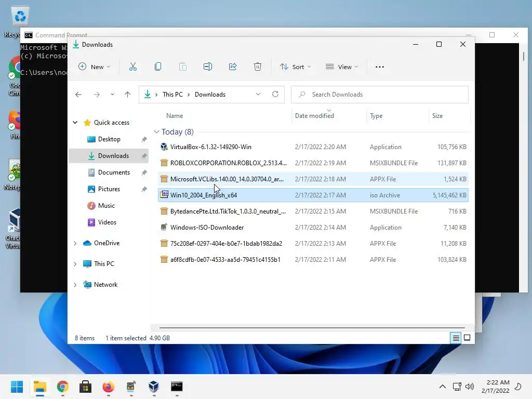This screenshot has height=399, width=532.
Task: Click the Command Prompt window vertical scrollbar
Action: point(524,56)
